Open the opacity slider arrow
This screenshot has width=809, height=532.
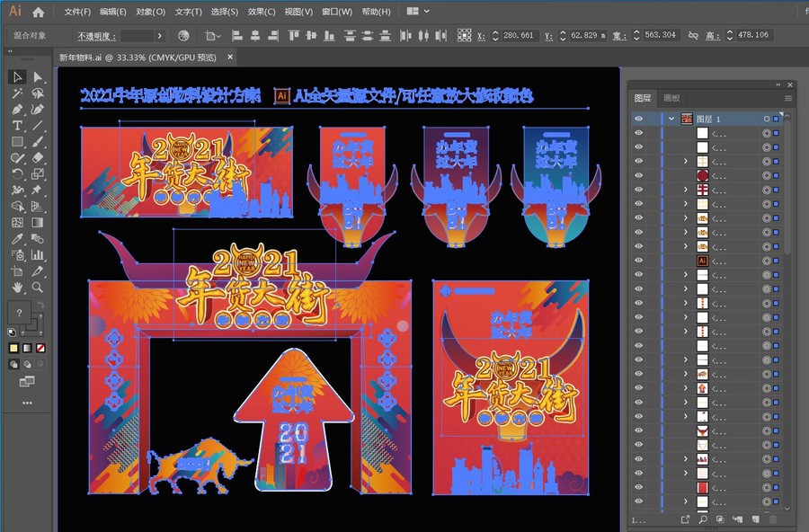[159, 36]
